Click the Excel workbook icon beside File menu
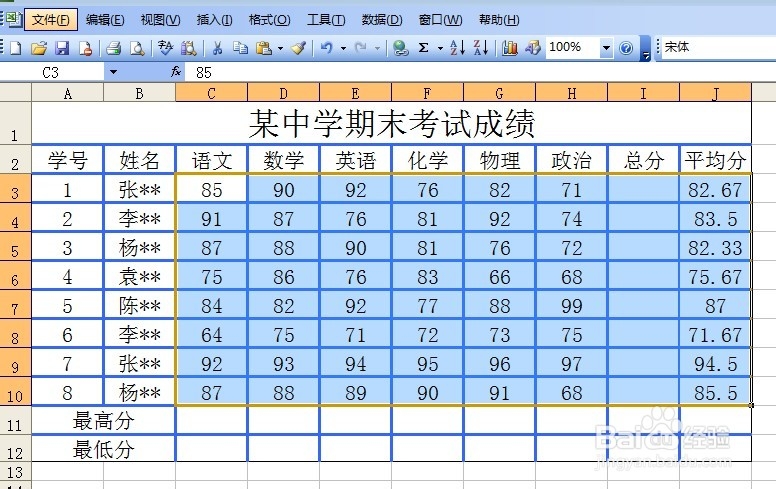The image size is (776, 489). 13,19
